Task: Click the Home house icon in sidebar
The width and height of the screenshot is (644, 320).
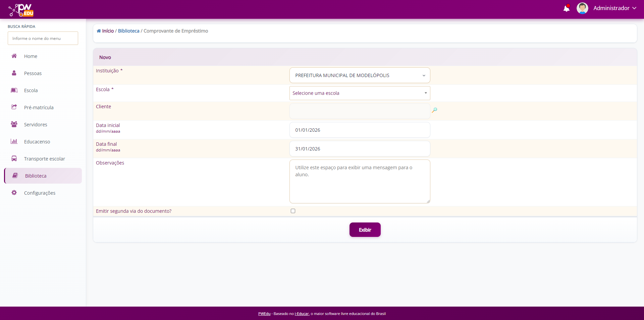Action: [14, 56]
